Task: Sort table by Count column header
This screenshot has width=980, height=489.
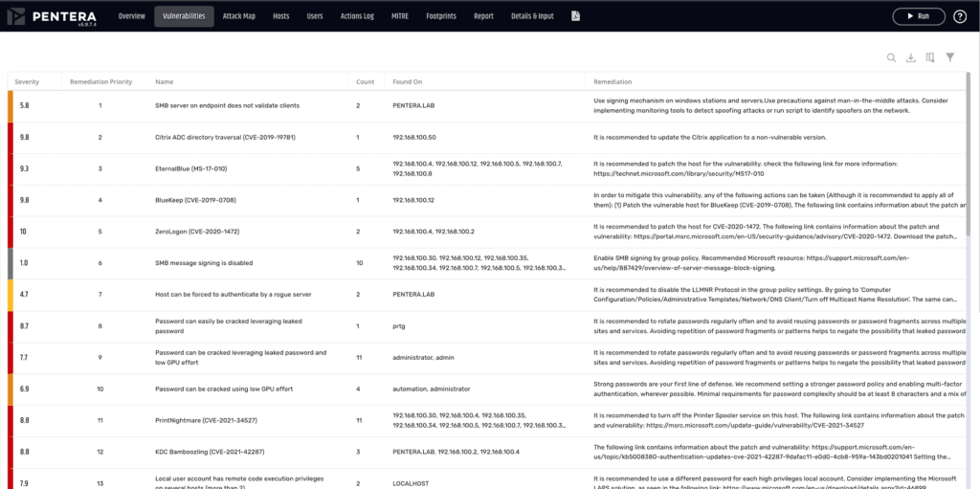Action: (365, 82)
